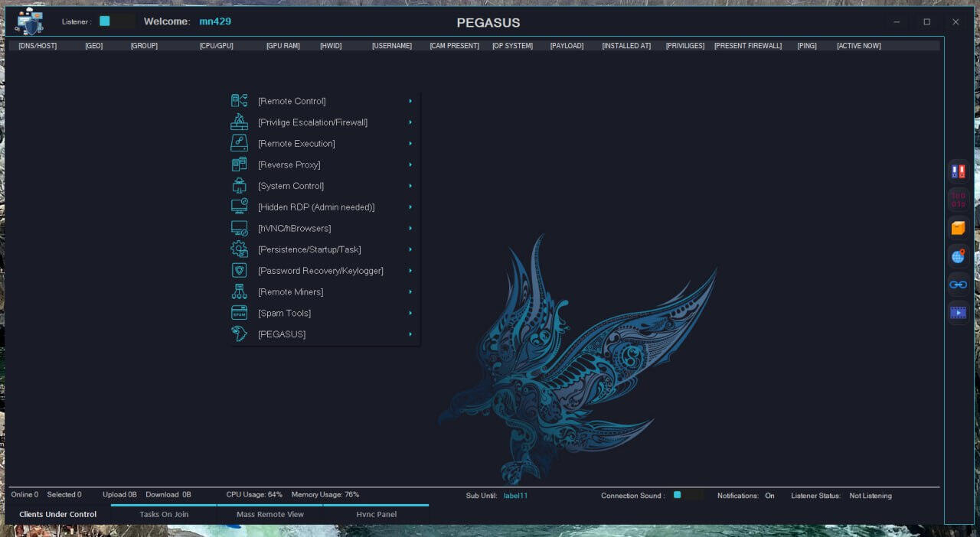Screen dimensions: 980x537
Task: Click the Upload 0B status entry
Action: coord(119,495)
